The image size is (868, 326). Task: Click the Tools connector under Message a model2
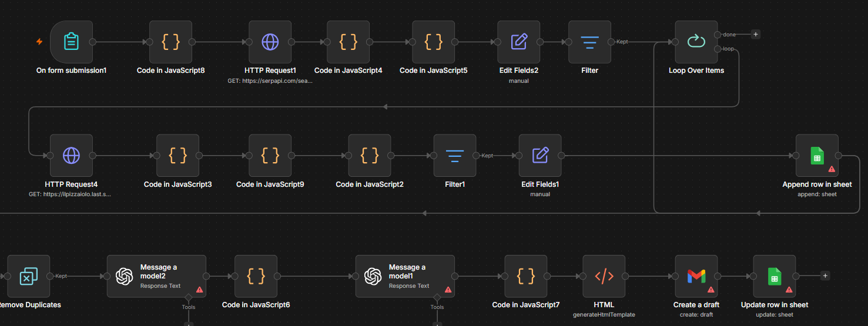point(188,298)
